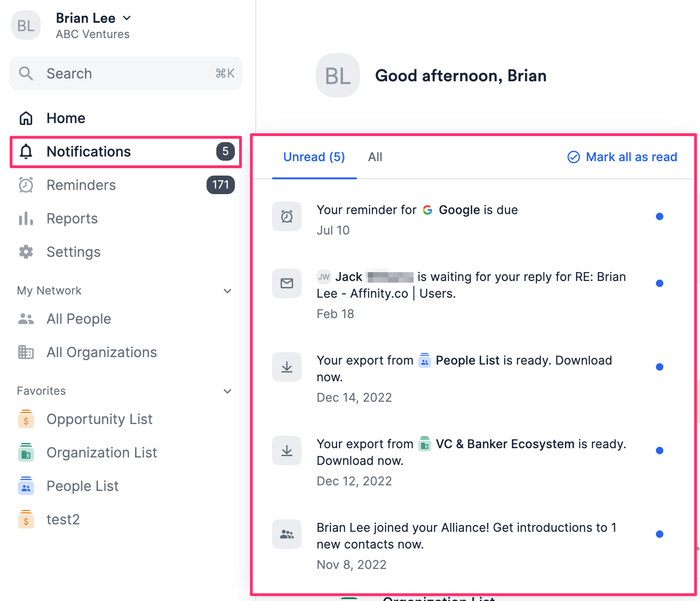Click the download icon for People List export
This screenshot has height=601, width=700.
click(x=287, y=367)
